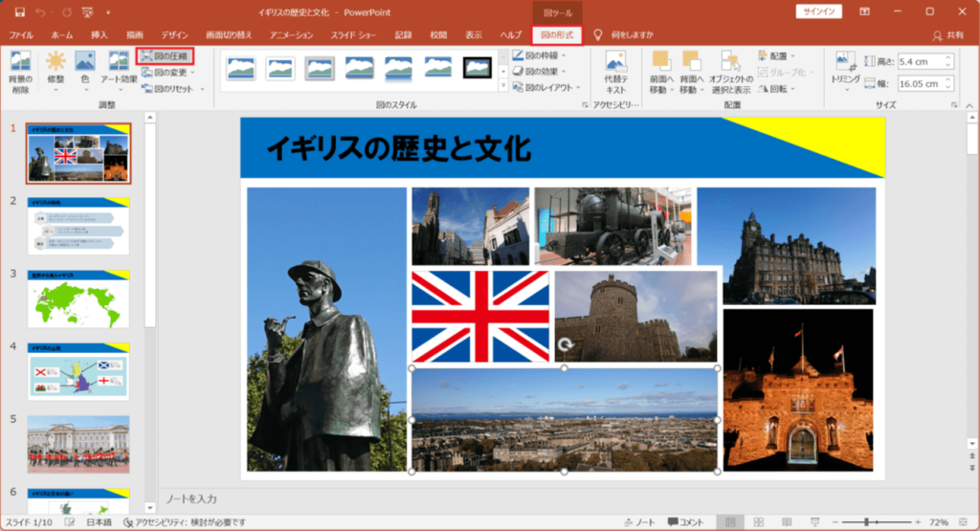Open the 表示 tab
This screenshot has height=531, width=980.
pyautogui.click(x=473, y=35)
